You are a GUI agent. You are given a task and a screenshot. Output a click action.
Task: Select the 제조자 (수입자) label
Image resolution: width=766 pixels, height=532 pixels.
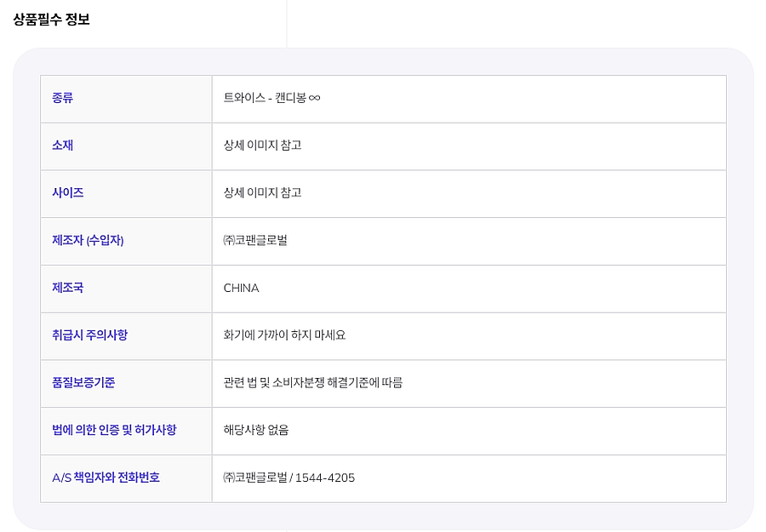pyautogui.click(x=88, y=241)
